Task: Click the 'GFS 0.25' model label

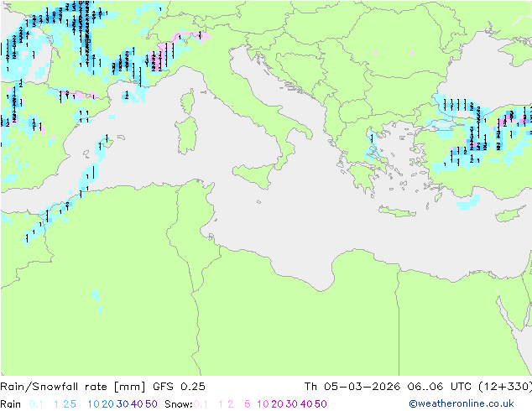Action: [179, 387]
